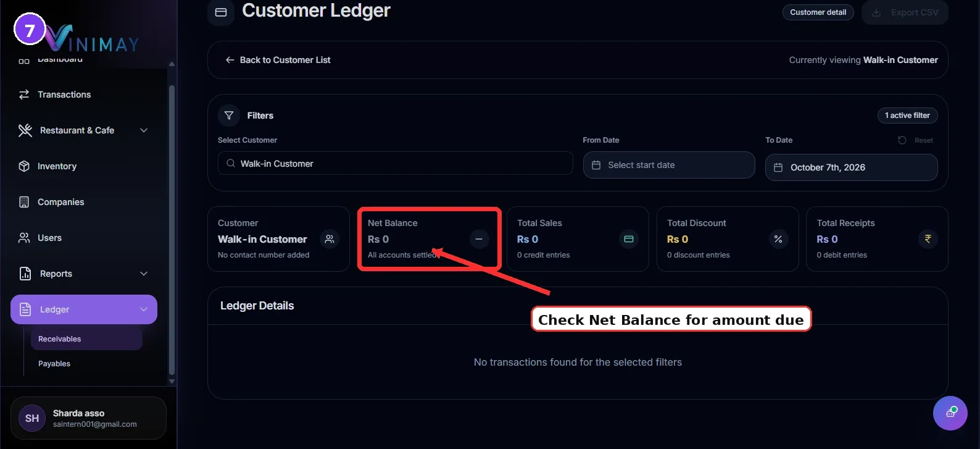Collapse the Ledger submenu chevron
The height and width of the screenshot is (449, 980).
pos(144,309)
